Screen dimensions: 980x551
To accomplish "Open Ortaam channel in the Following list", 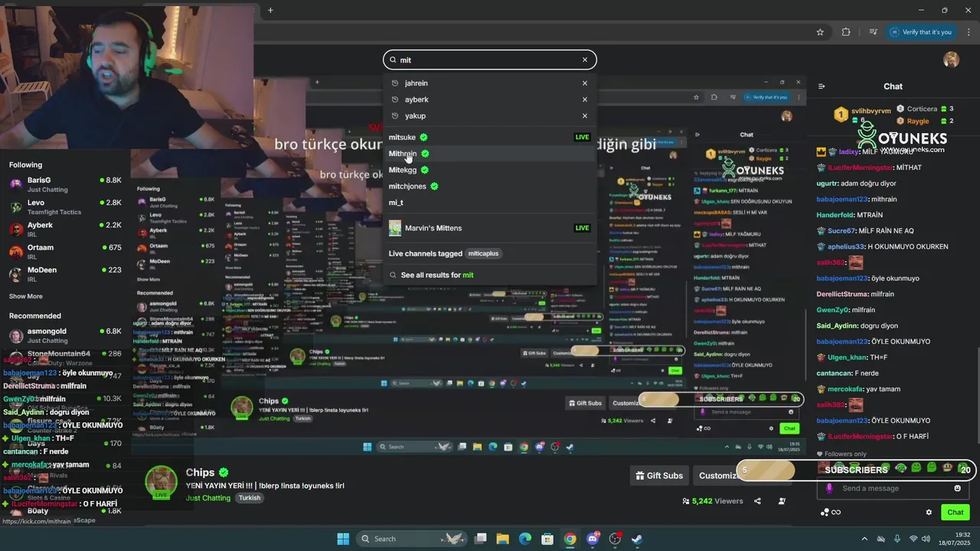I will coord(65,252).
